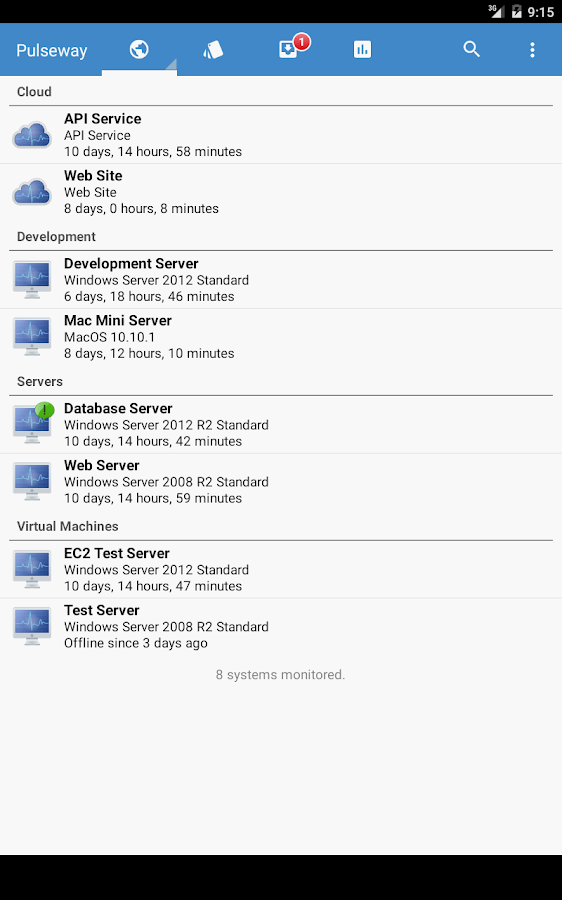Switch to the tags tab
Image resolution: width=562 pixels, height=900 pixels.
coord(213,50)
